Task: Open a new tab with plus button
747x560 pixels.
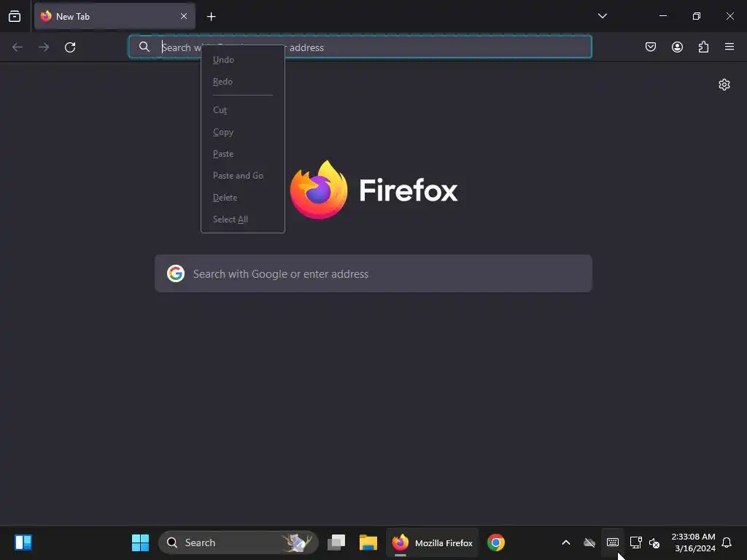Action: pos(211,17)
